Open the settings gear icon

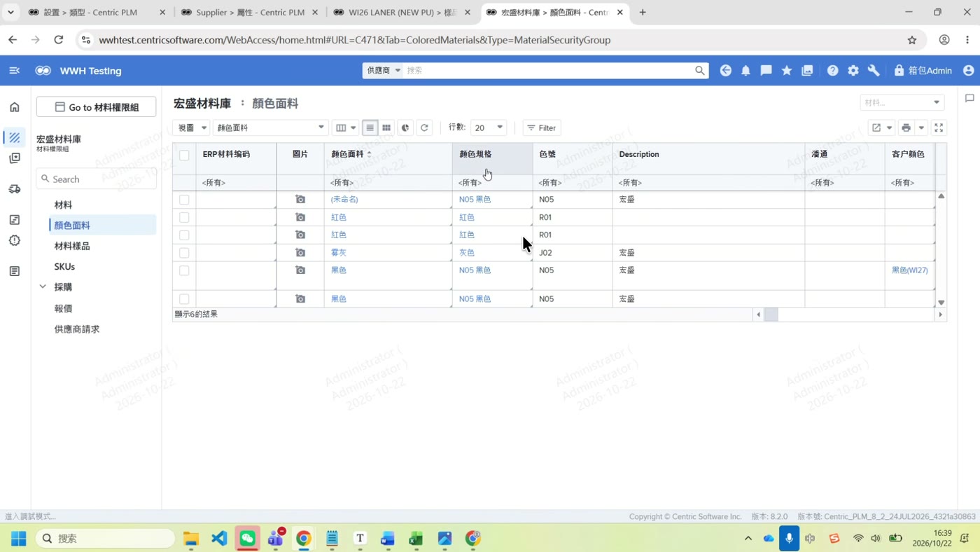click(x=853, y=71)
